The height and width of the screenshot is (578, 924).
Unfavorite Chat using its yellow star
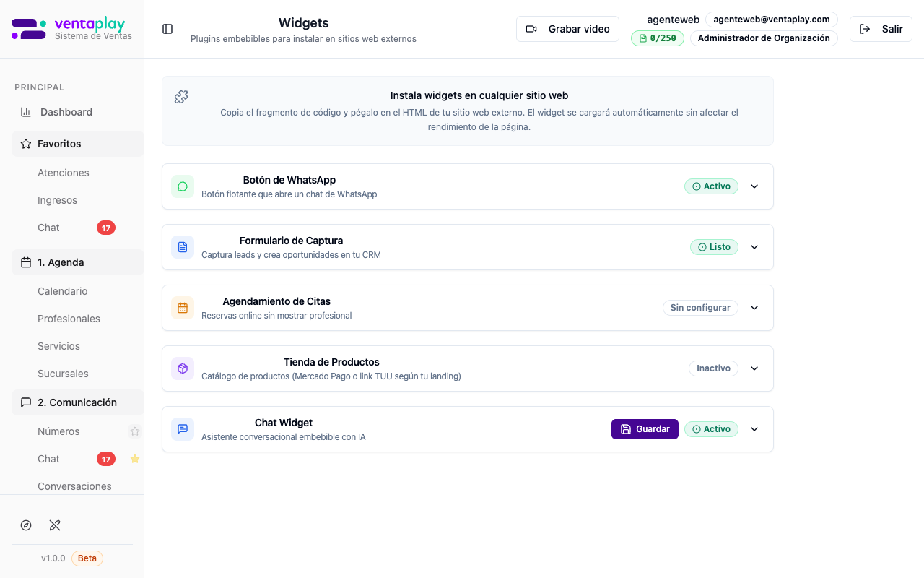(x=135, y=458)
